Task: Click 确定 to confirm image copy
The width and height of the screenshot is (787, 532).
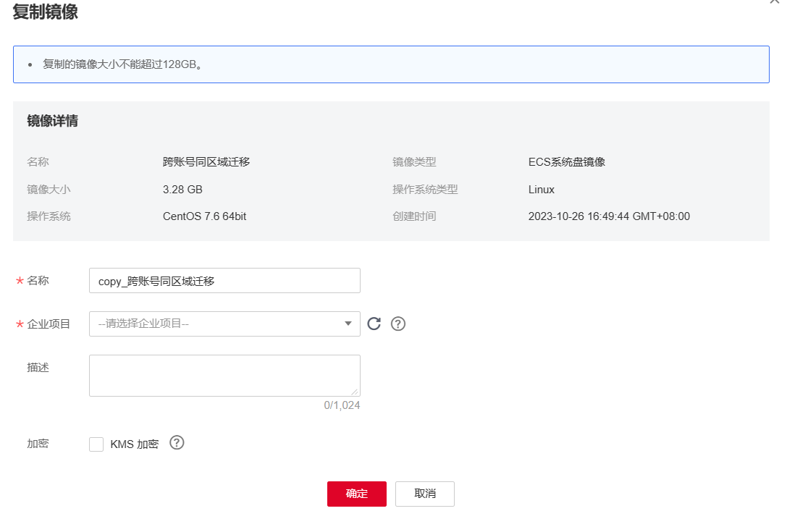Action: 357,494
